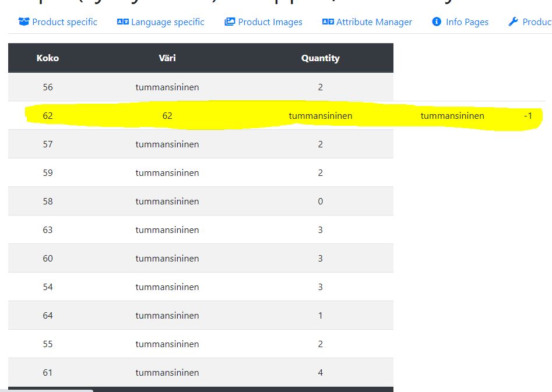Click the Product specific box icon

point(23,22)
